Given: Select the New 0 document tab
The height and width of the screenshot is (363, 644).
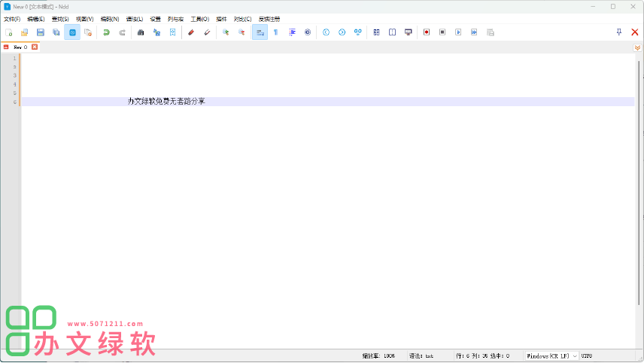Looking at the screenshot, I should tap(20, 47).
